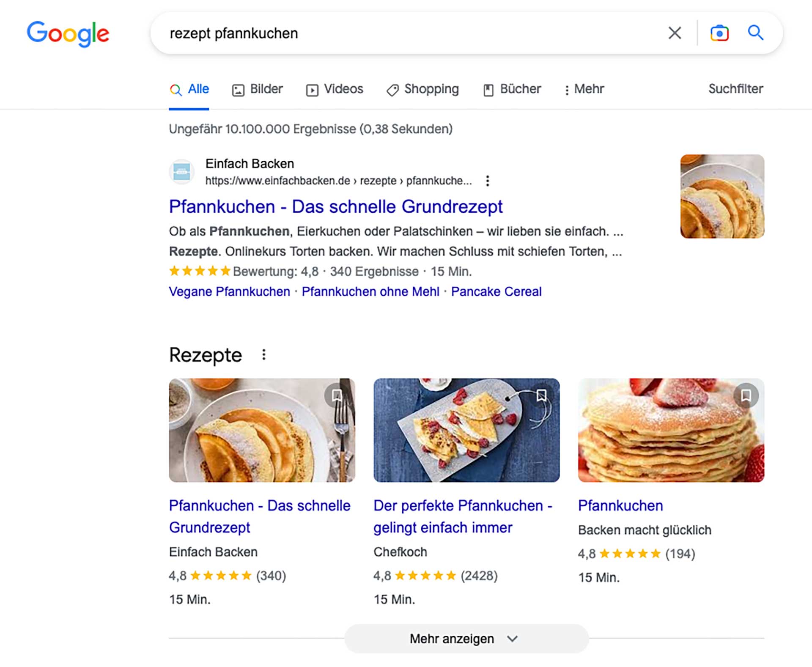812x667 pixels.
Task: Switch to the Bilder tab
Action: click(x=258, y=89)
